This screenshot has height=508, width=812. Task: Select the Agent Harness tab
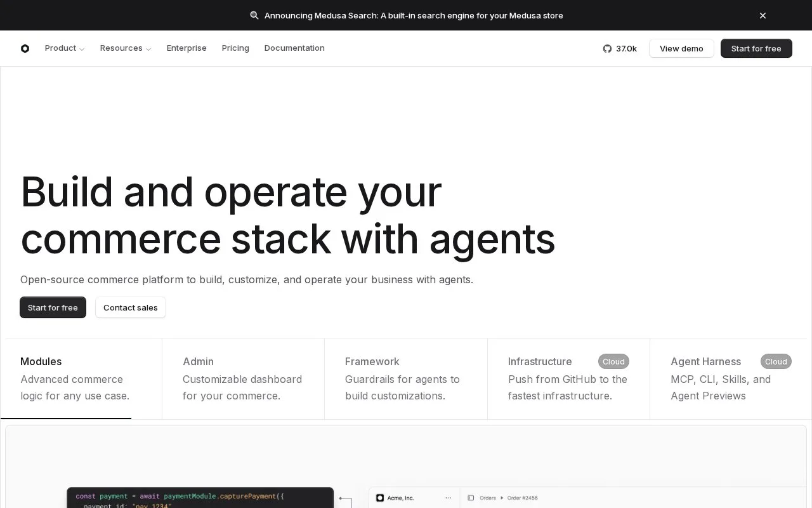click(x=731, y=378)
